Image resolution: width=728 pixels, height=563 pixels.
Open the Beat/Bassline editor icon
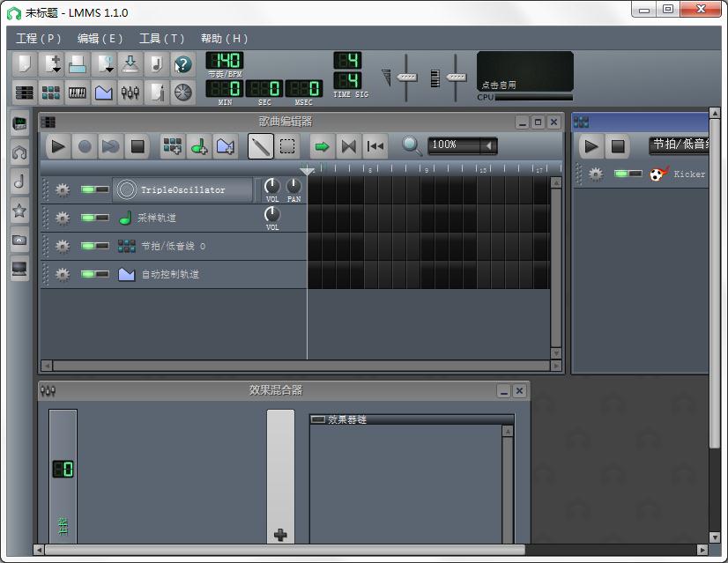click(51, 92)
